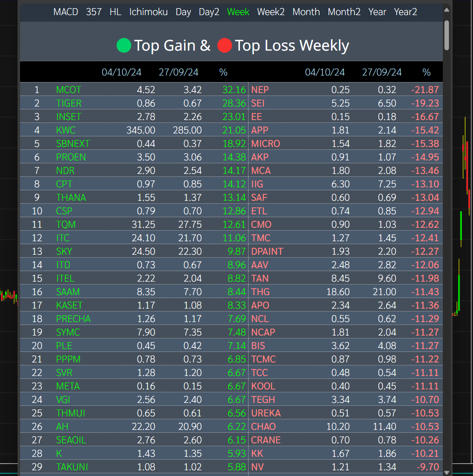The image size is (473, 476).
Task: Switch to the Day tab
Action: click(183, 12)
